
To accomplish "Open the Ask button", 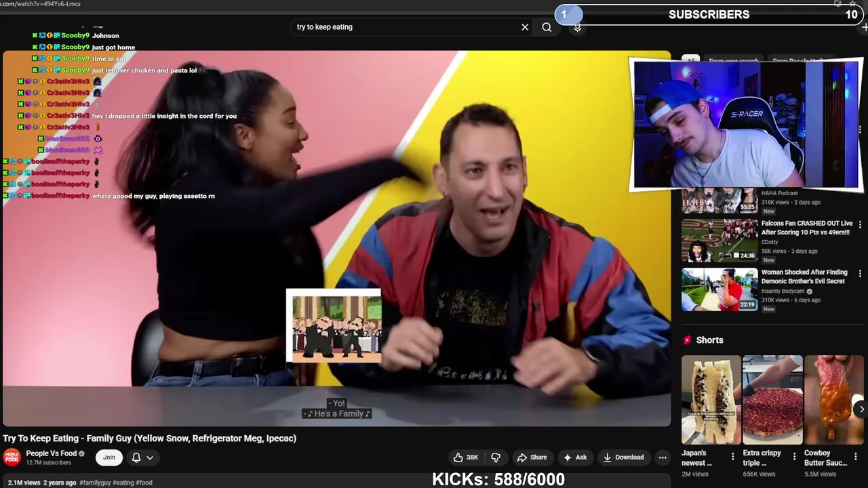I will click(x=574, y=457).
